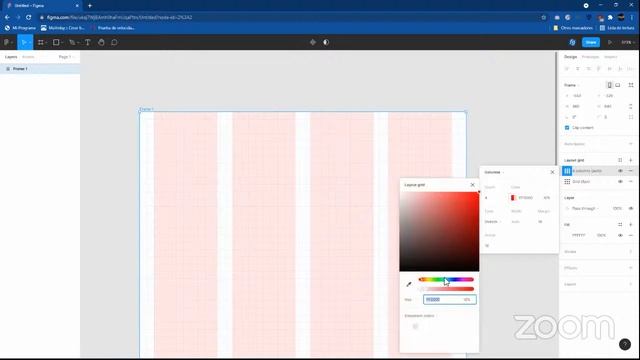Add a new layout grid with plus icon
This screenshot has width=640, height=360.
(x=631, y=160)
